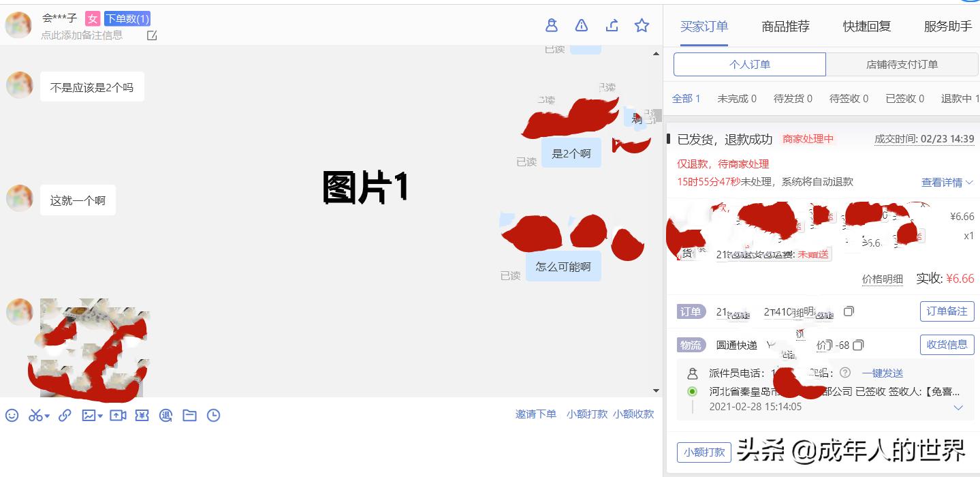Expand the logistics tracking chevron

[x=959, y=407]
